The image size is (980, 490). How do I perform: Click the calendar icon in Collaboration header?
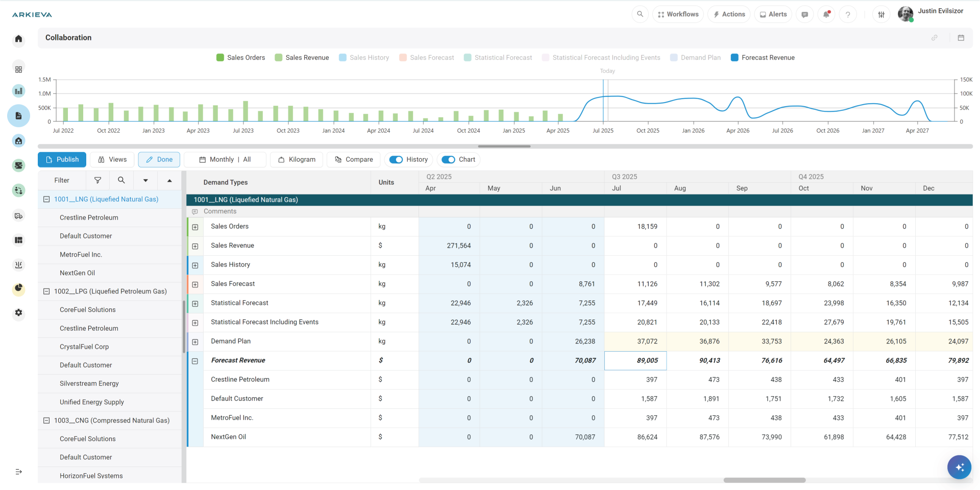961,38
